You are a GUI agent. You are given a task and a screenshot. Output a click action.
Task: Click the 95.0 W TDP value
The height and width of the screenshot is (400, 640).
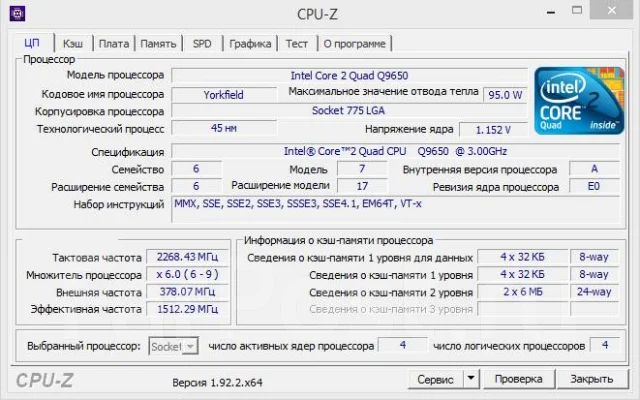tap(505, 95)
